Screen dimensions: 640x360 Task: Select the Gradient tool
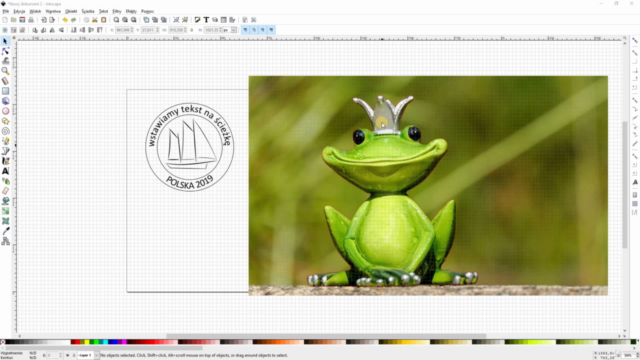5,211
